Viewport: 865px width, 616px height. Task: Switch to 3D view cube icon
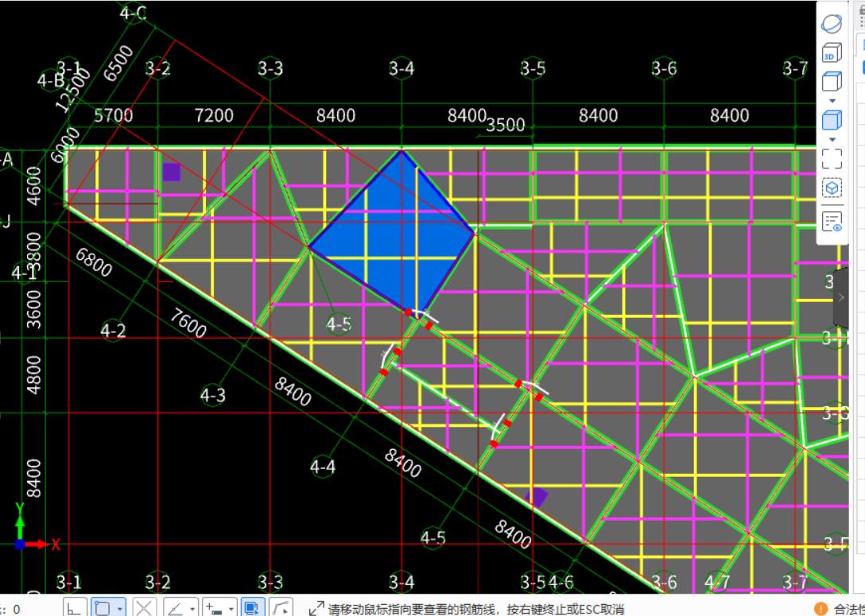point(832,53)
